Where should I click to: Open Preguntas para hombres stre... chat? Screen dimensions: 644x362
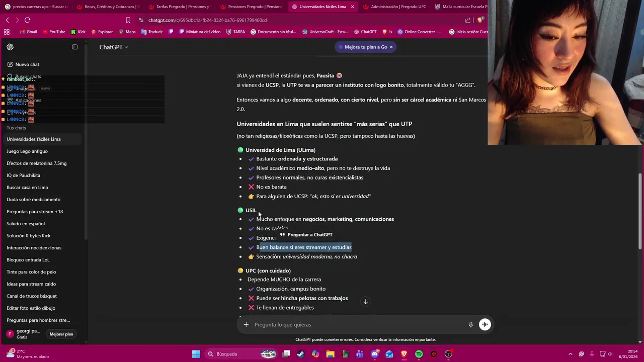38,320
